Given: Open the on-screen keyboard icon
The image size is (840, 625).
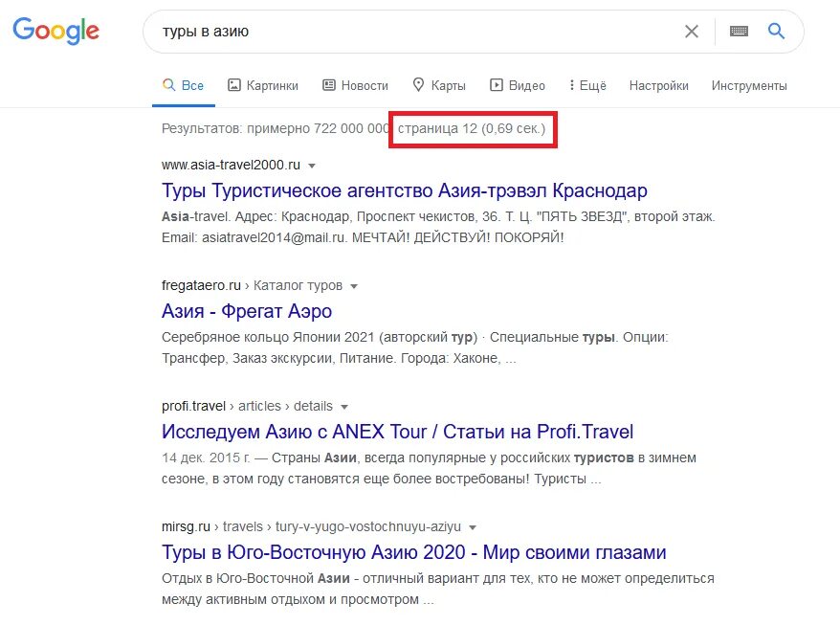Looking at the screenshot, I should pos(739,31).
